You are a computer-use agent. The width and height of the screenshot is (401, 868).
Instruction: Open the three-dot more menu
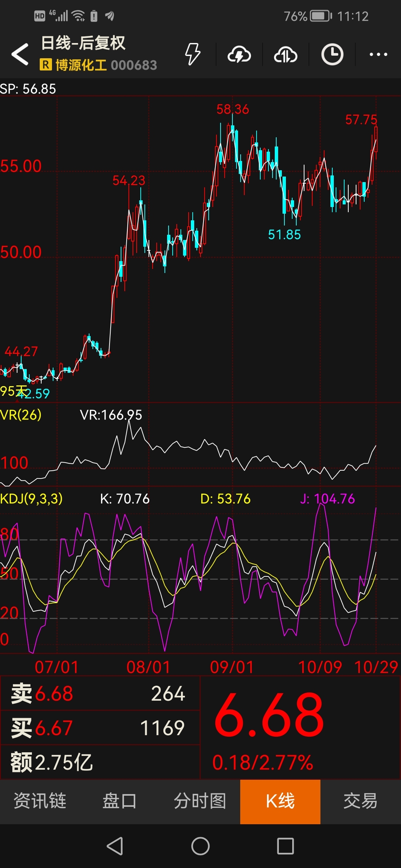pos(378,55)
